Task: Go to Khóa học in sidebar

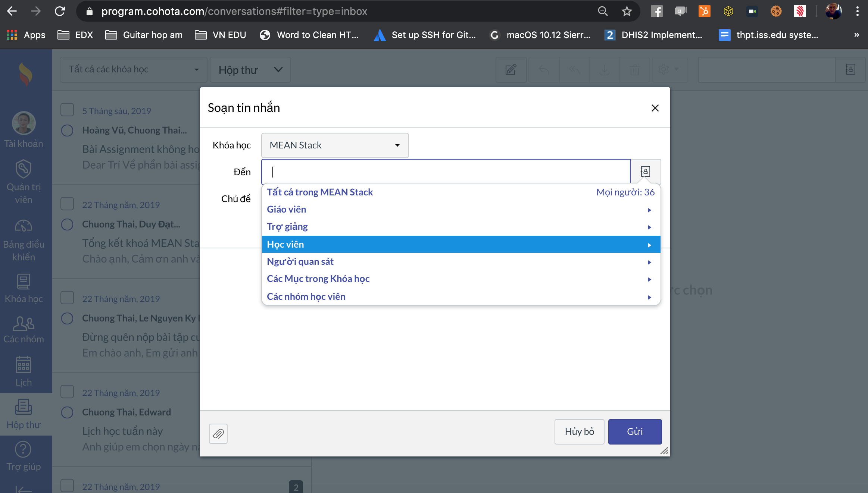Action: coord(24,289)
